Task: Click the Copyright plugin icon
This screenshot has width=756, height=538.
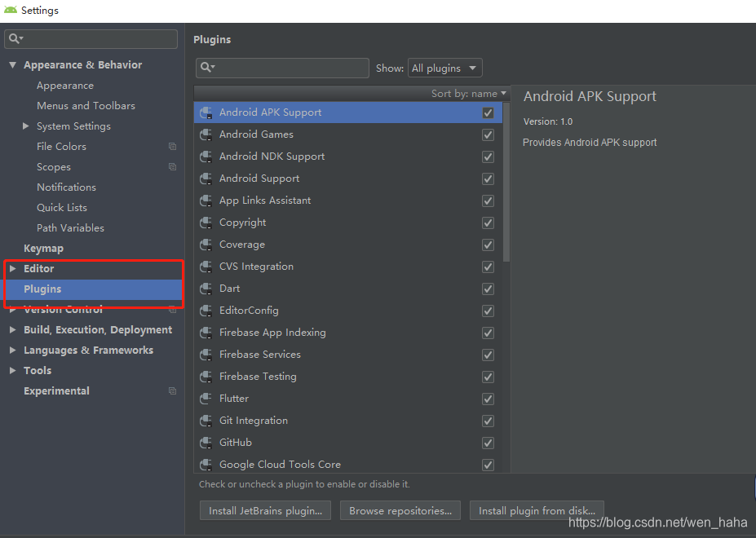Action: 206,223
